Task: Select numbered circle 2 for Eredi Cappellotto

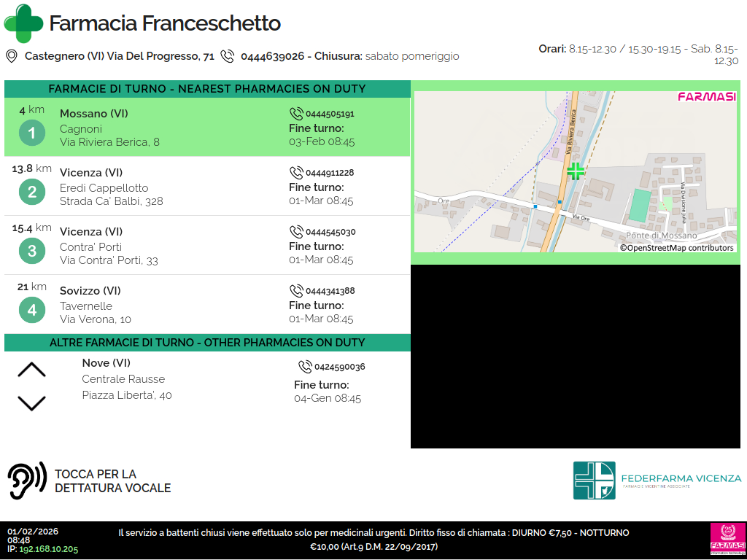Action: coord(31,192)
